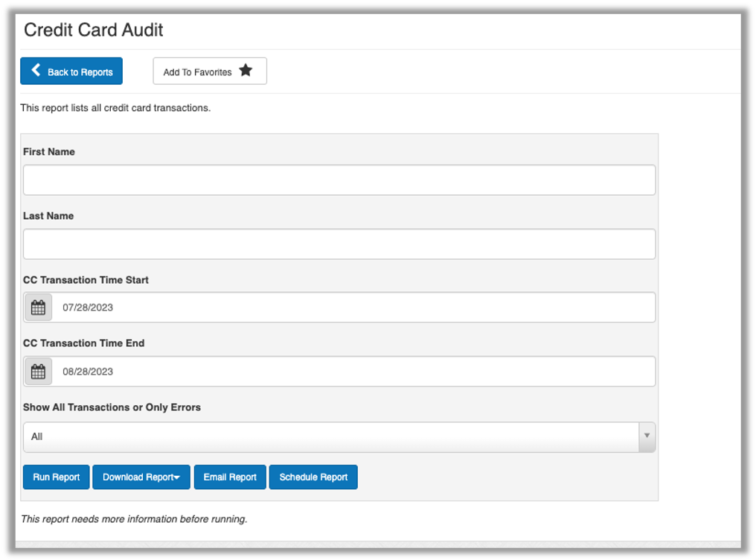
Task: Click the First Name field label
Action: (49, 152)
